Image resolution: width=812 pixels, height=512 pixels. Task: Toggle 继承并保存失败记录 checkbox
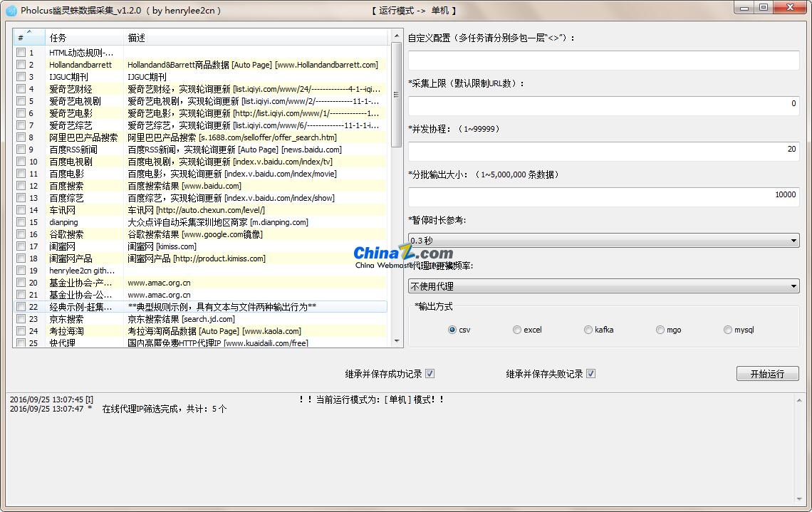tap(591, 373)
